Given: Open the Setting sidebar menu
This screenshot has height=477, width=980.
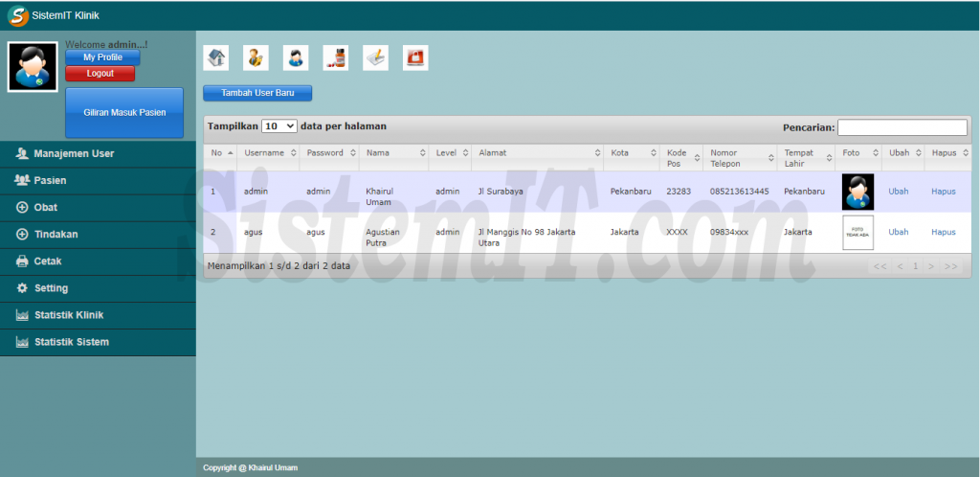Looking at the screenshot, I should tap(99, 288).
